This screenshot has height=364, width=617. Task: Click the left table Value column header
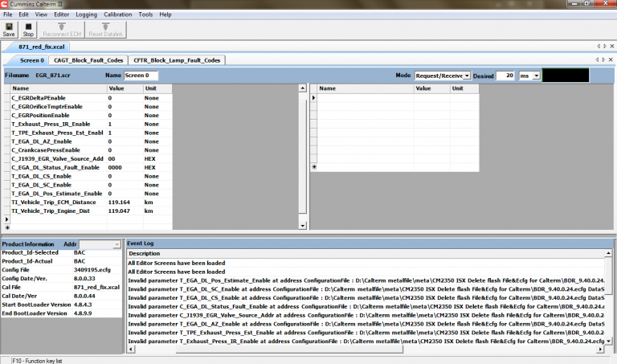[x=125, y=88]
